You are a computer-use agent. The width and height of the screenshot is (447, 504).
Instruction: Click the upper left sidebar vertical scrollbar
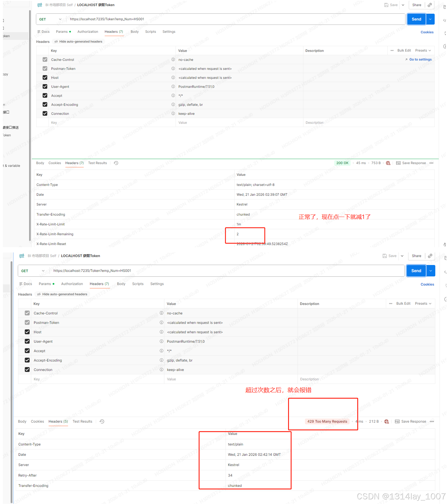click(x=30, y=125)
